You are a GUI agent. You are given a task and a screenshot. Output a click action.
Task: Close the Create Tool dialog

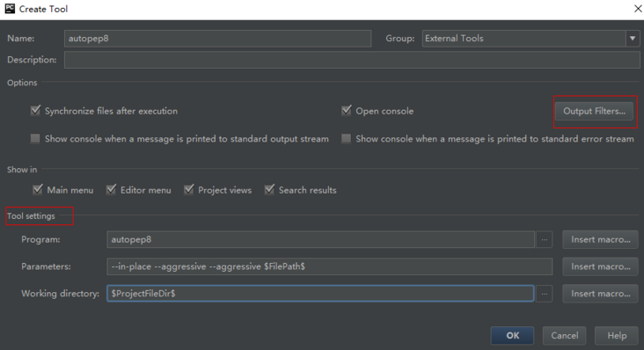[x=638, y=9]
